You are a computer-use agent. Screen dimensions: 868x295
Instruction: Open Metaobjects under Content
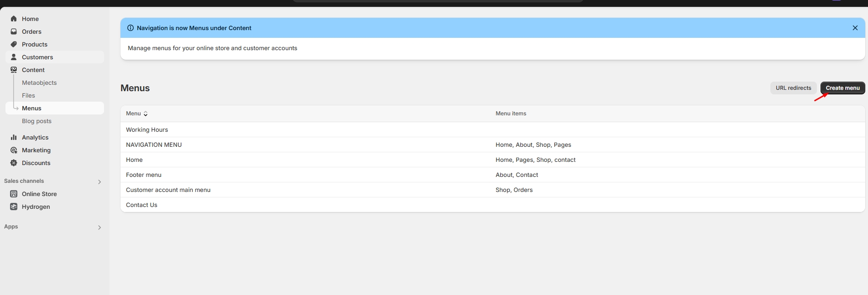[39, 83]
